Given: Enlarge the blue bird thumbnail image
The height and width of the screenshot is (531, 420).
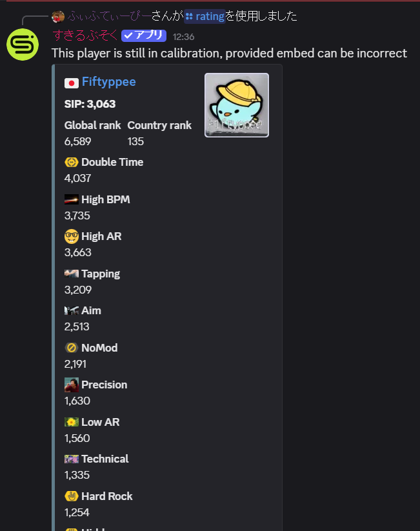Looking at the screenshot, I should [x=237, y=105].
